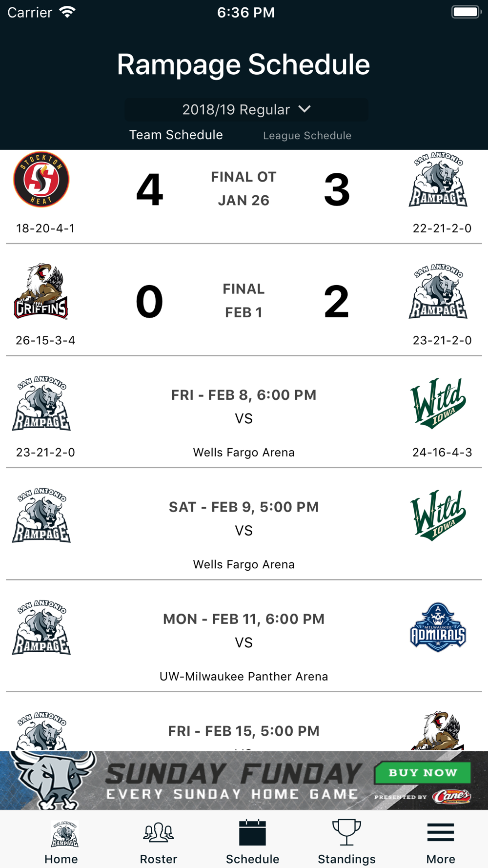The image size is (488, 868).
Task: Open the Standings trophy icon
Action: (x=346, y=832)
